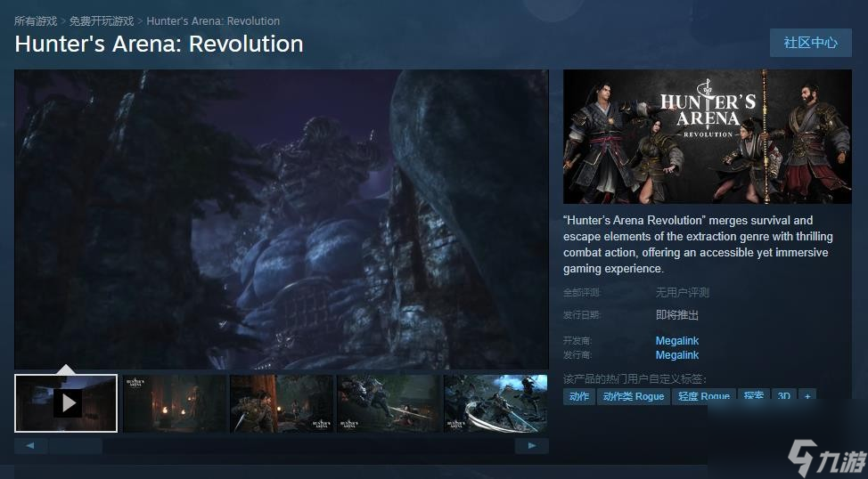Click the main video player area
The width and height of the screenshot is (868, 479).
(x=282, y=219)
